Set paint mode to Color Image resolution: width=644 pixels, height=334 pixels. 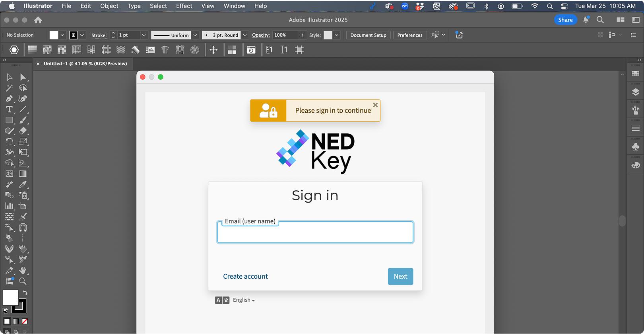point(7,321)
